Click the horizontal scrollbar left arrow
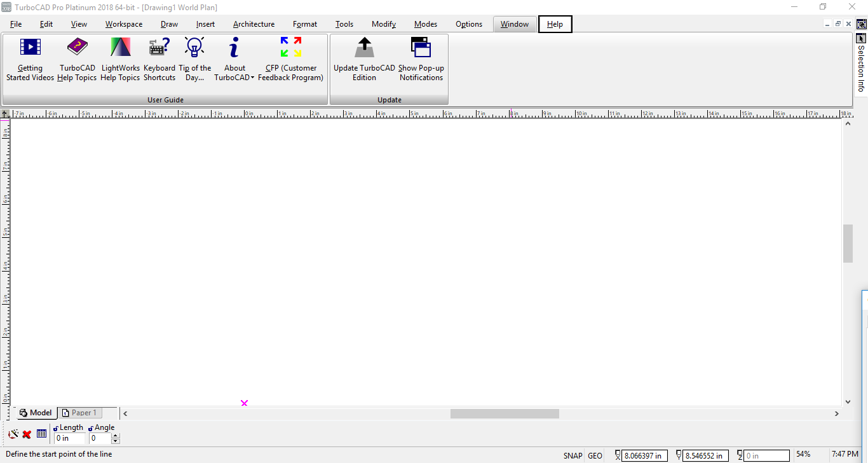 pos(125,413)
